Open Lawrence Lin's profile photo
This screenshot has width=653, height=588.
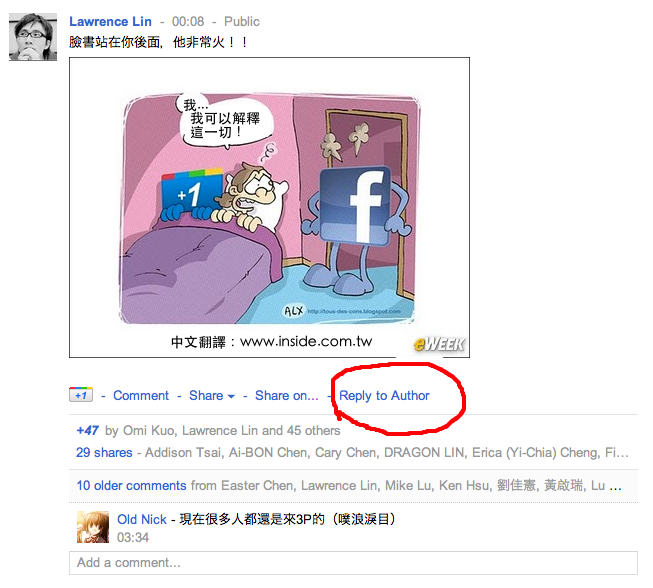pyautogui.click(x=33, y=37)
